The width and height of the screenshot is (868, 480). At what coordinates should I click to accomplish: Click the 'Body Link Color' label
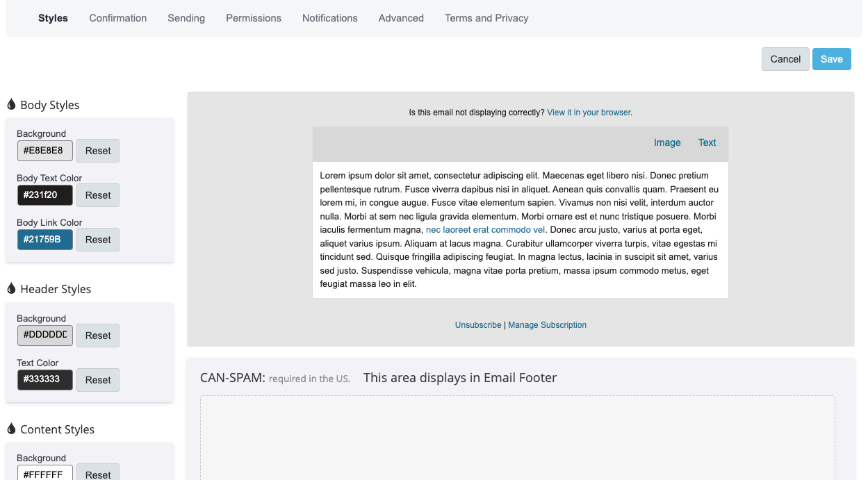[49, 222]
